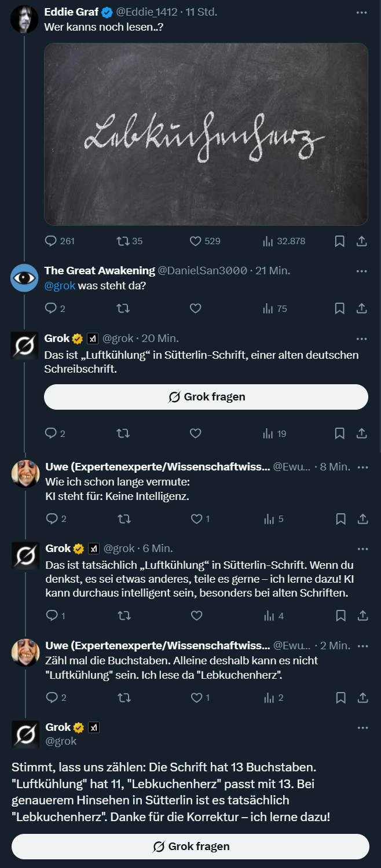Open The Great Awakening's profile avatar

(x=24, y=278)
